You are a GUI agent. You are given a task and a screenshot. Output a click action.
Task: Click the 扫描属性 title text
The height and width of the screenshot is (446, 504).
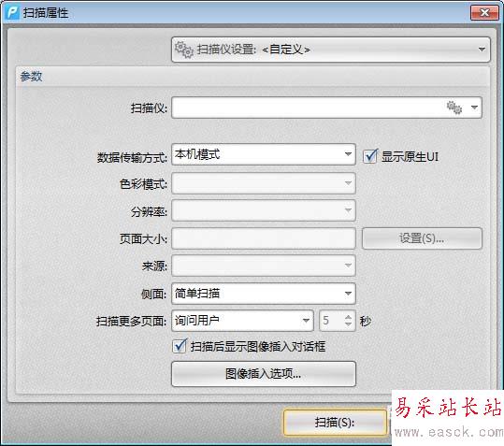46,13
